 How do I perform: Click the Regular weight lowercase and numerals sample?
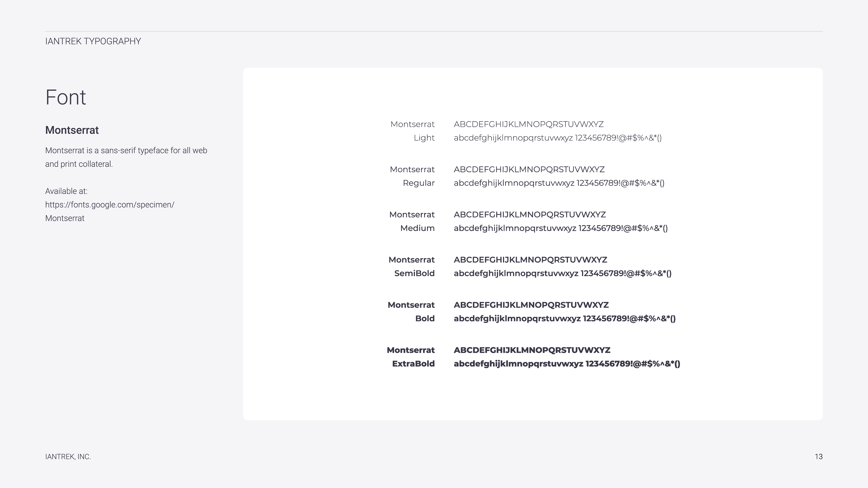point(559,183)
